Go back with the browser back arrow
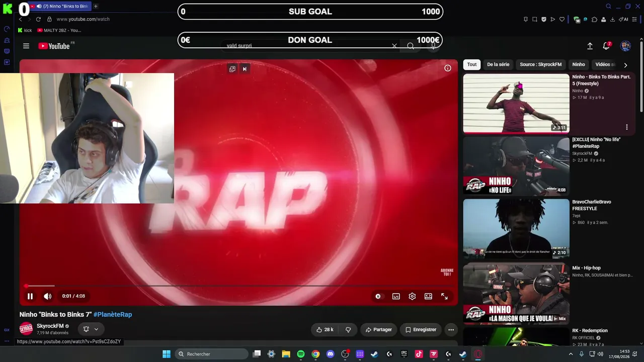 (21, 19)
